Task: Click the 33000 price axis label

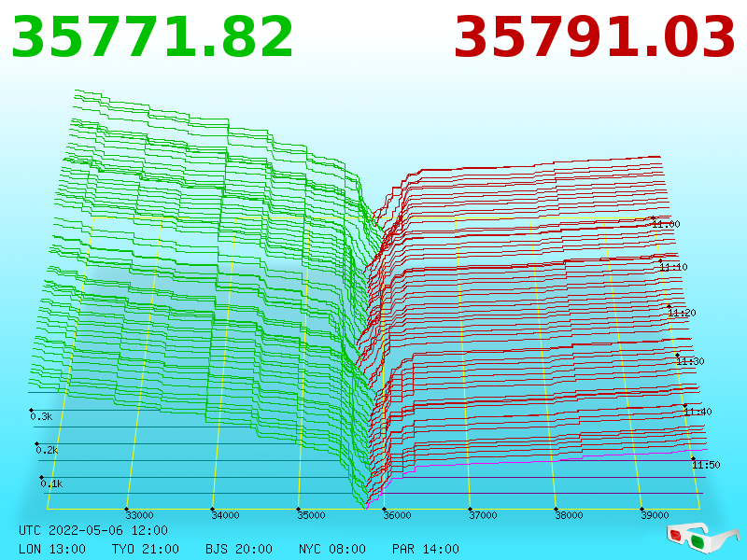Action: tap(139, 515)
